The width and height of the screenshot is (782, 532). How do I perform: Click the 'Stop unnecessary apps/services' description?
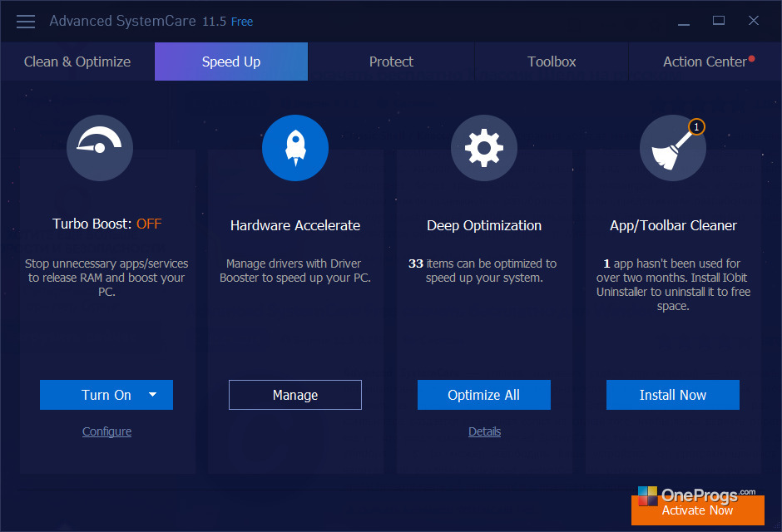click(106, 278)
